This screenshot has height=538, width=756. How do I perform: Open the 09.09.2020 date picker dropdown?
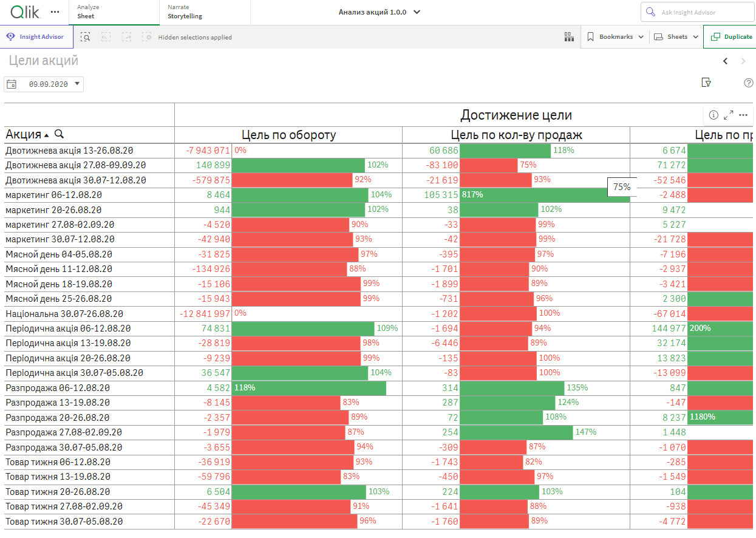click(44, 84)
